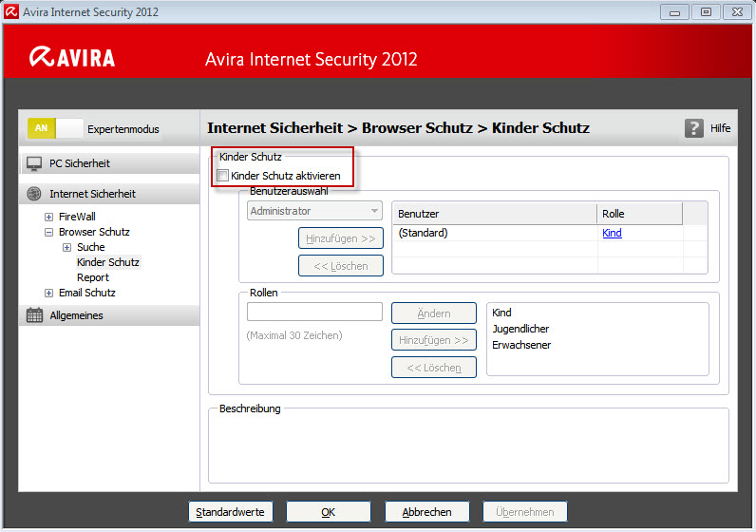Minimize the Avira window
756x532 pixels.
(x=674, y=12)
